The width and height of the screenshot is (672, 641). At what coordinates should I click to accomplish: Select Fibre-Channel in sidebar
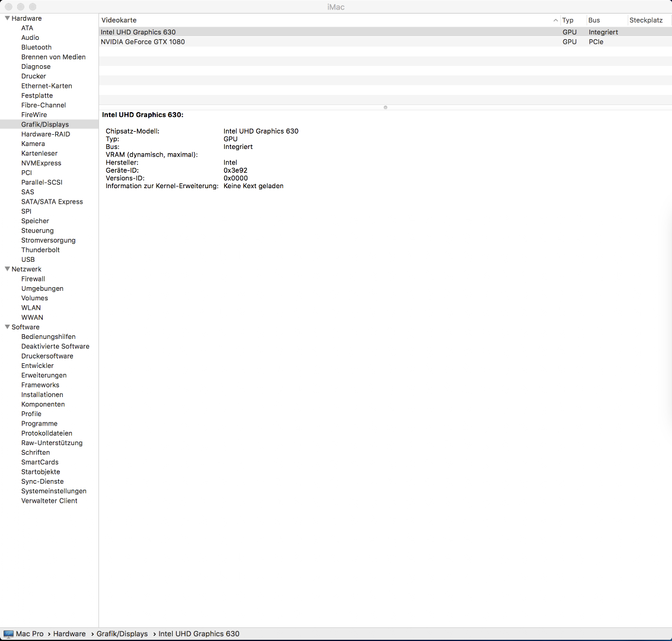pos(43,105)
